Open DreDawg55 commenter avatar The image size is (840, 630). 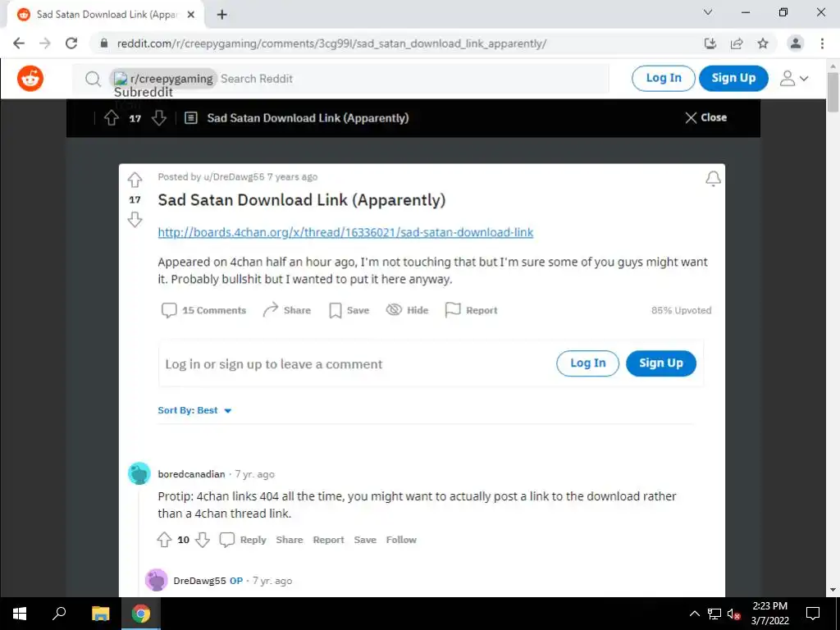click(x=157, y=580)
